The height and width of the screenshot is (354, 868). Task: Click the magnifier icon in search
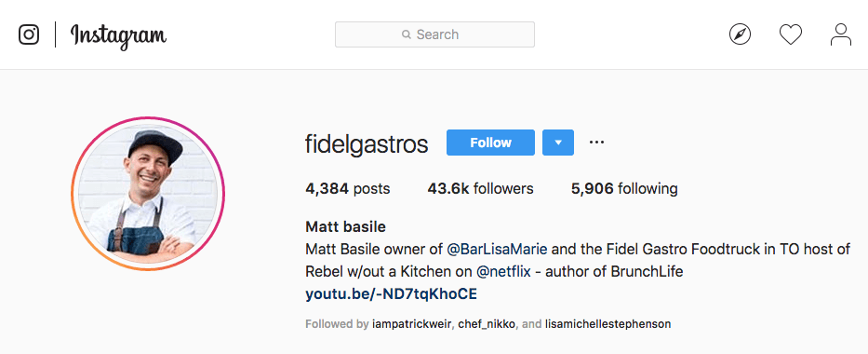[407, 34]
